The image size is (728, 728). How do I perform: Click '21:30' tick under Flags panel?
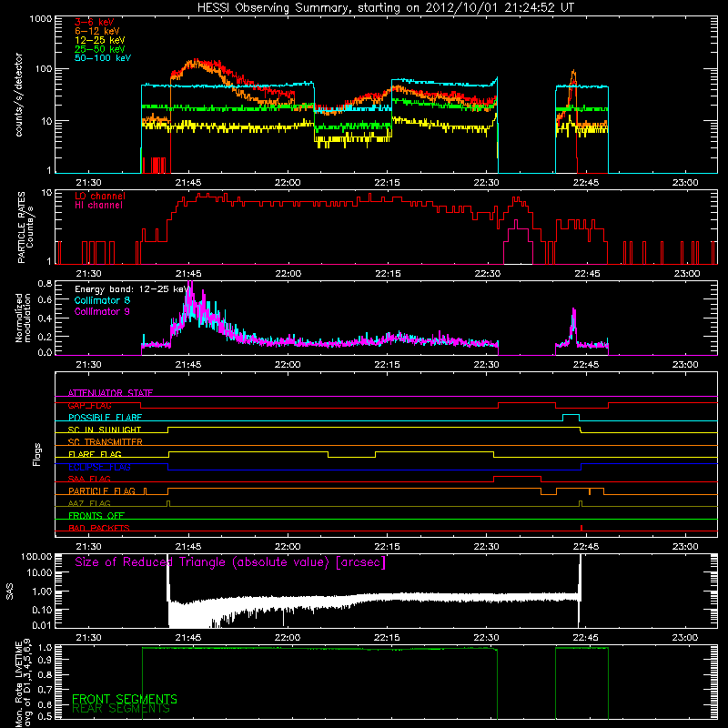(x=88, y=547)
